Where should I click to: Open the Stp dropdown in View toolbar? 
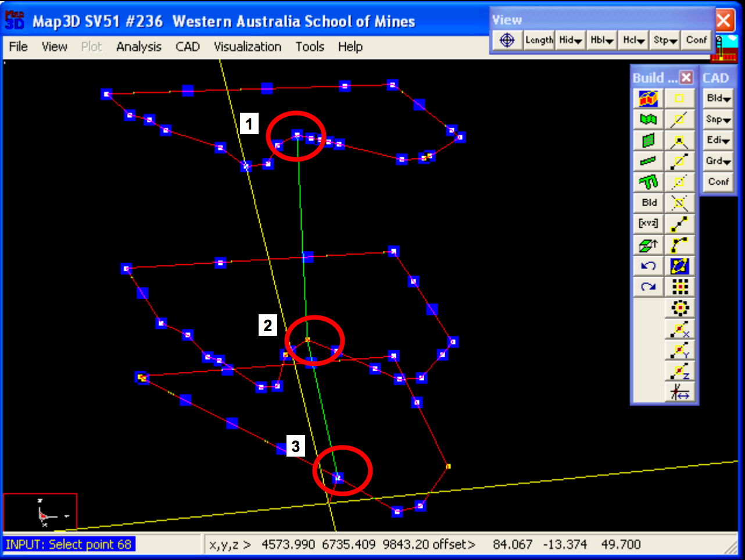pyautogui.click(x=665, y=40)
